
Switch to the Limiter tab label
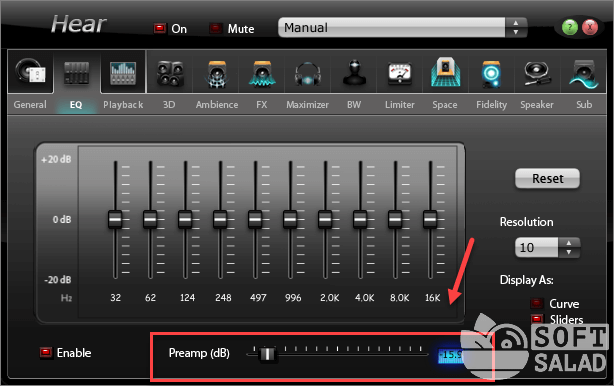click(399, 105)
